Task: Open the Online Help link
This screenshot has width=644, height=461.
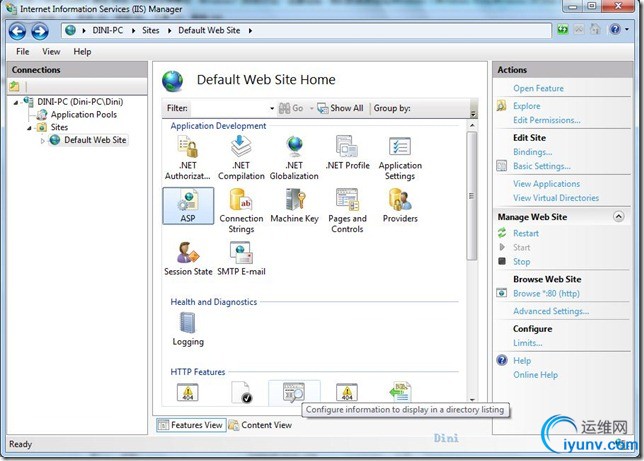Action: [x=535, y=375]
